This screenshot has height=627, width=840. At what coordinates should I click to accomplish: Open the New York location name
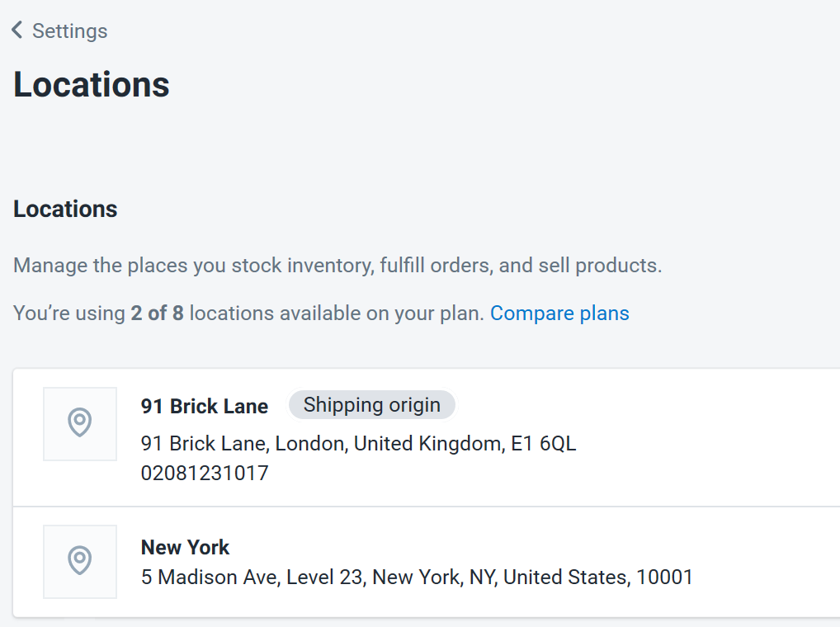click(x=186, y=547)
